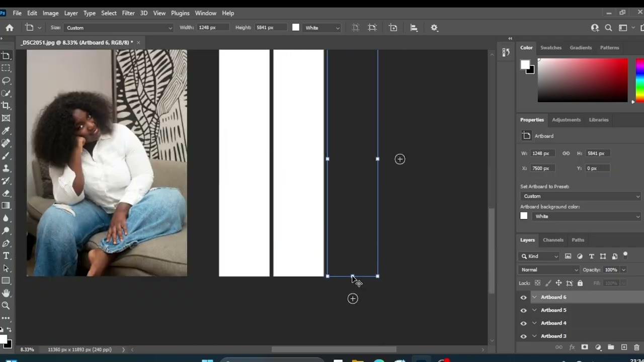Select the Artboard tool in the toolbox

[x=6, y=56]
